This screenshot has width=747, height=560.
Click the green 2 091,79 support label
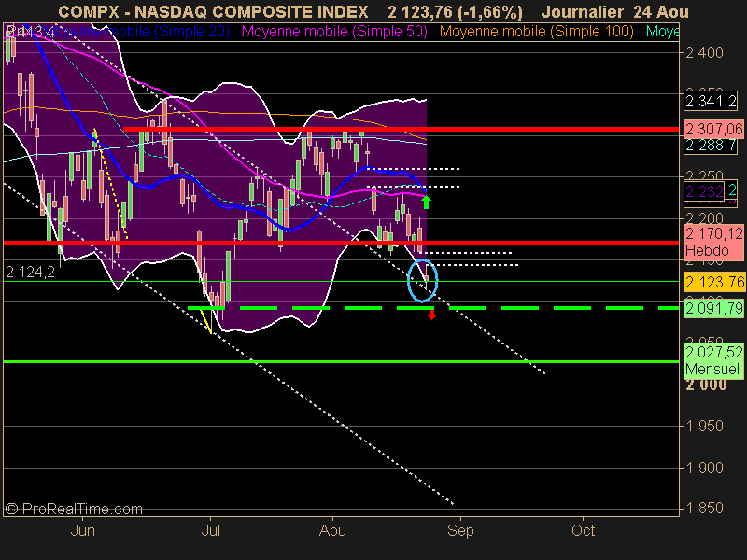tap(713, 308)
